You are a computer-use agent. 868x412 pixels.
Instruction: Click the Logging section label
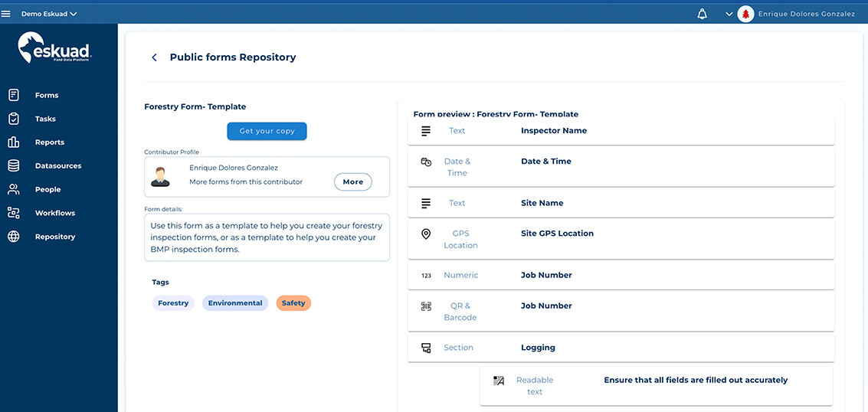(x=538, y=348)
